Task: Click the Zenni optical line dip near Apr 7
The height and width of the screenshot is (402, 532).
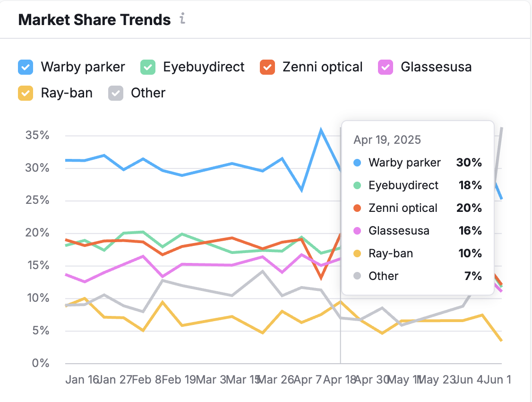Action: (321, 279)
